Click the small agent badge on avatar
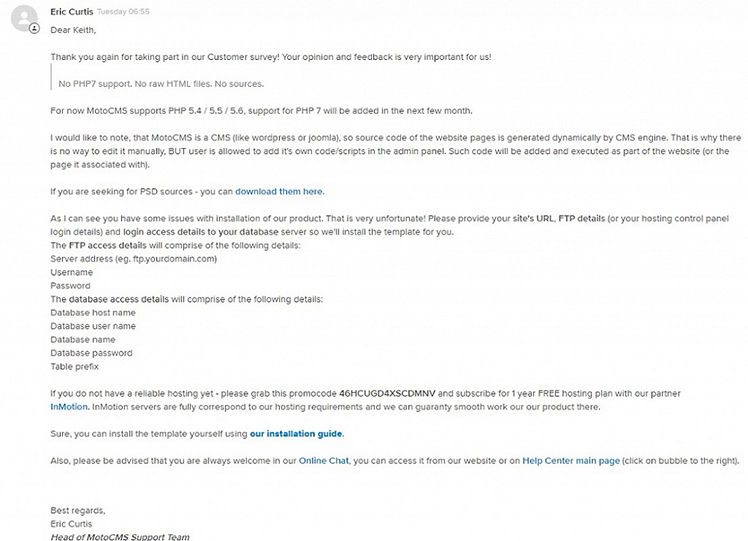Viewport: 748px width, 541px height. 34,29
